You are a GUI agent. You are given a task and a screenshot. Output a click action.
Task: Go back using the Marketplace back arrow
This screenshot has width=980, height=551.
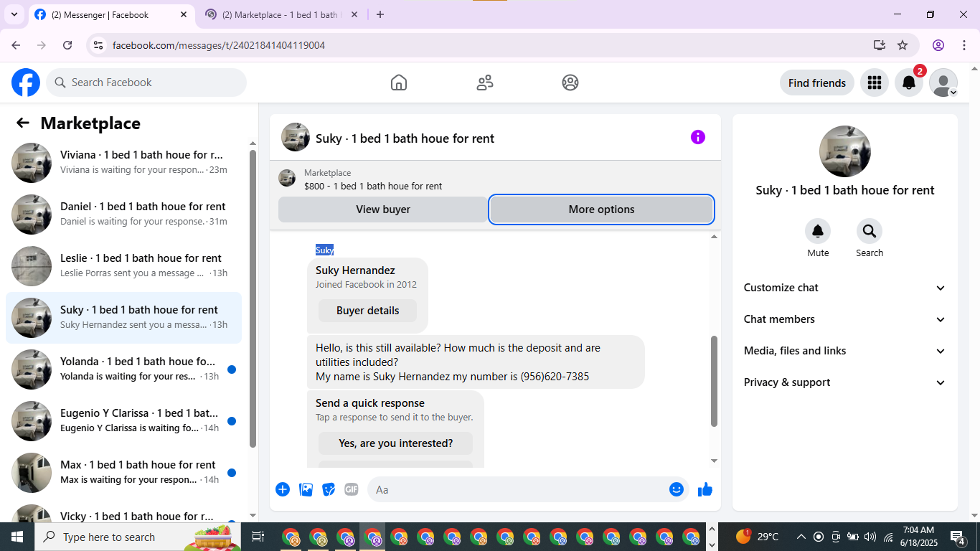tap(23, 123)
